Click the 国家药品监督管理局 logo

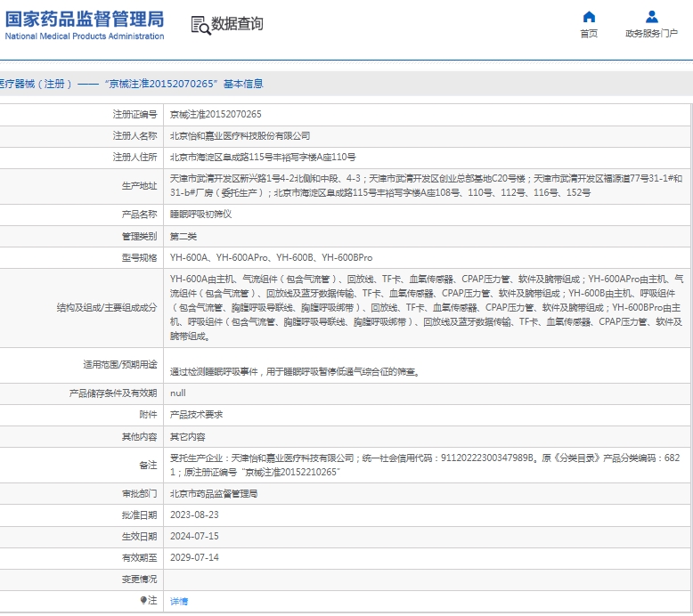[84, 25]
